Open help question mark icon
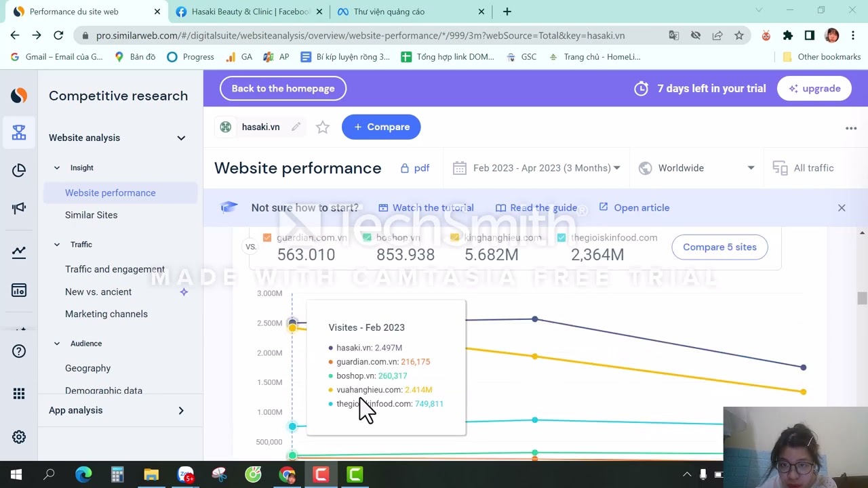 click(19, 351)
